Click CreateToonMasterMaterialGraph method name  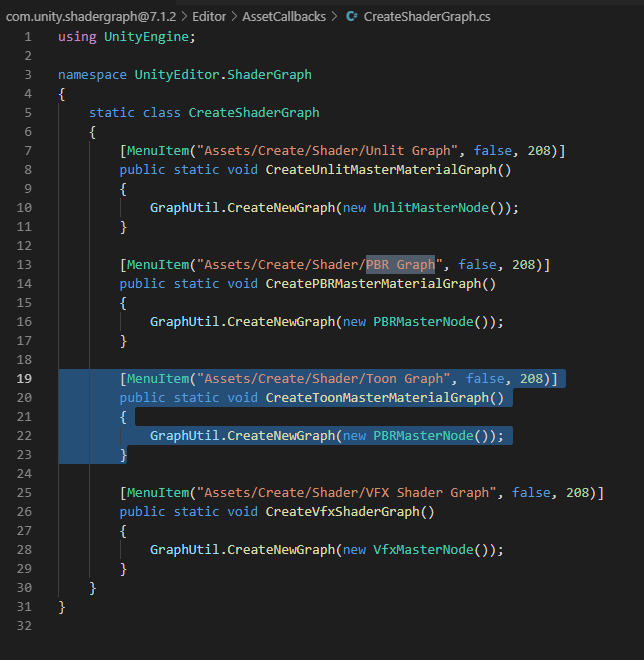(x=377, y=398)
